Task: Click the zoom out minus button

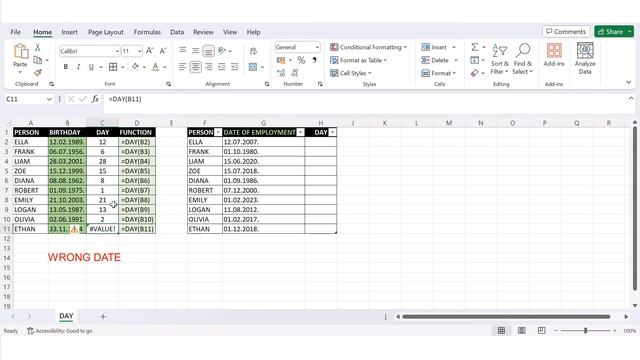Action: tap(556, 331)
